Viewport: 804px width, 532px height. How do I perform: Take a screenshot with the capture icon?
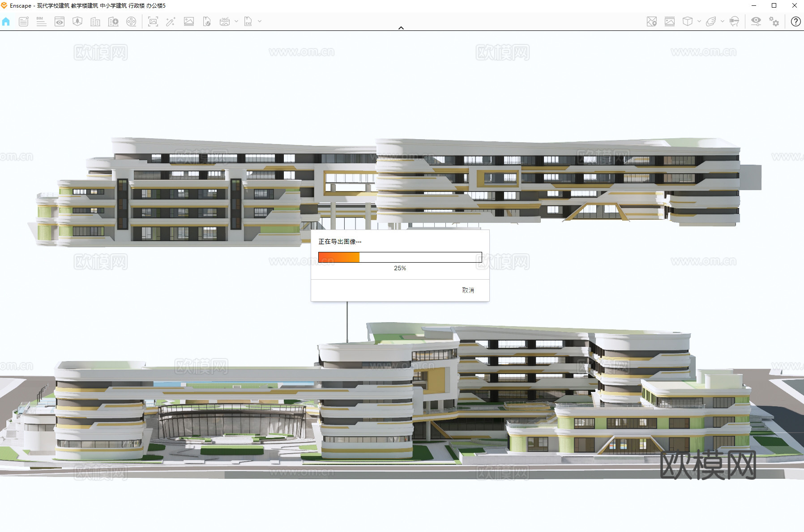coord(153,21)
